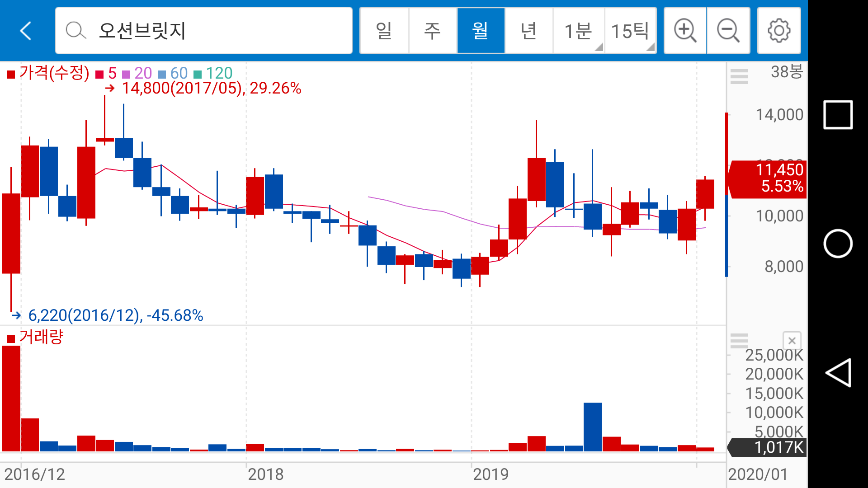Image resolution: width=868 pixels, height=488 pixels.
Task: Tap the 120-period moving average legend
Action: point(213,73)
